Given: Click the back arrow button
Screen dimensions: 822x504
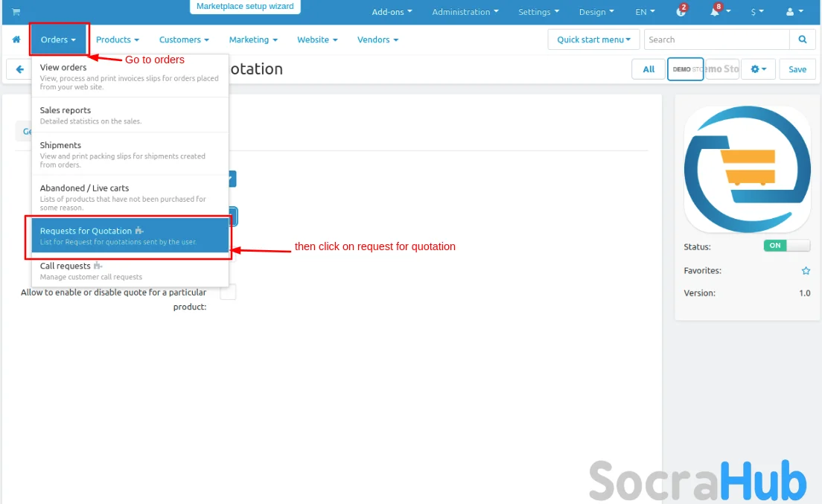Looking at the screenshot, I should (x=19, y=69).
